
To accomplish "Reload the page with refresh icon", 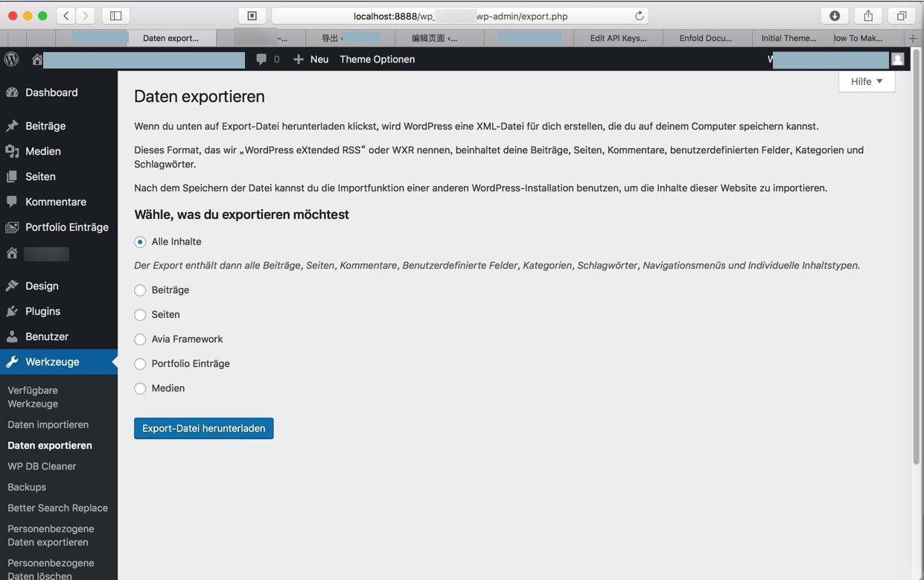I will pos(639,16).
